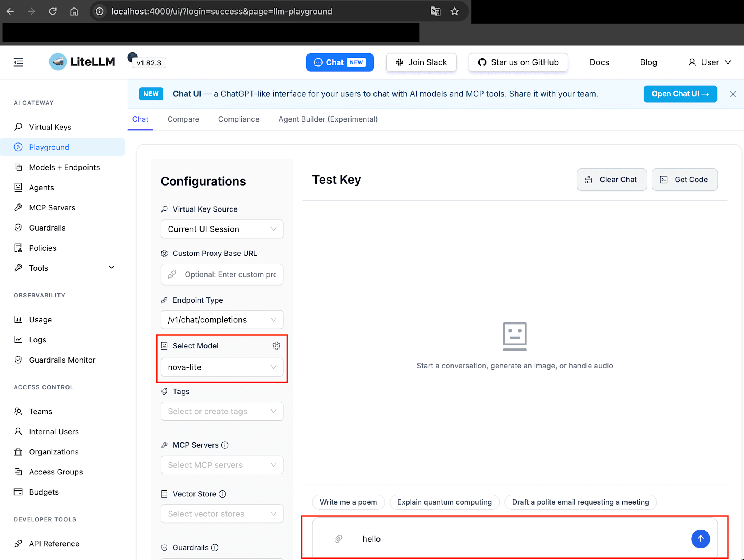
Task: Attach a file with the paperclip icon
Action: (x=339, y=539)
